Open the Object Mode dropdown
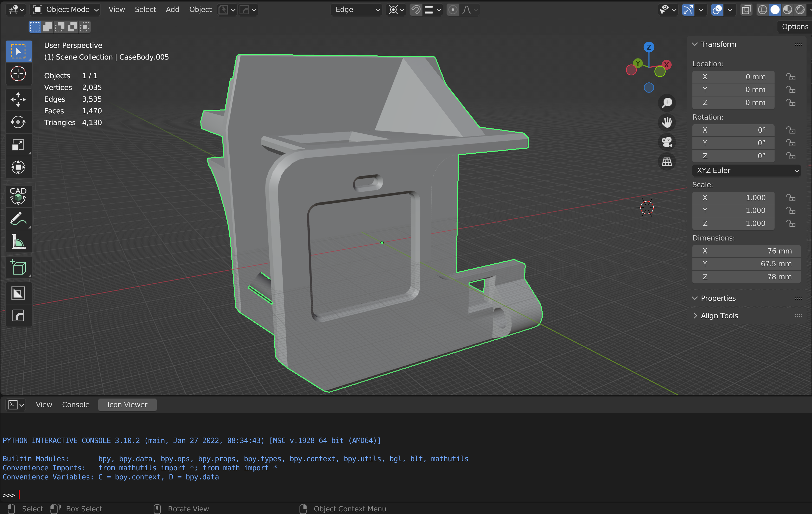 pos(66,10)
